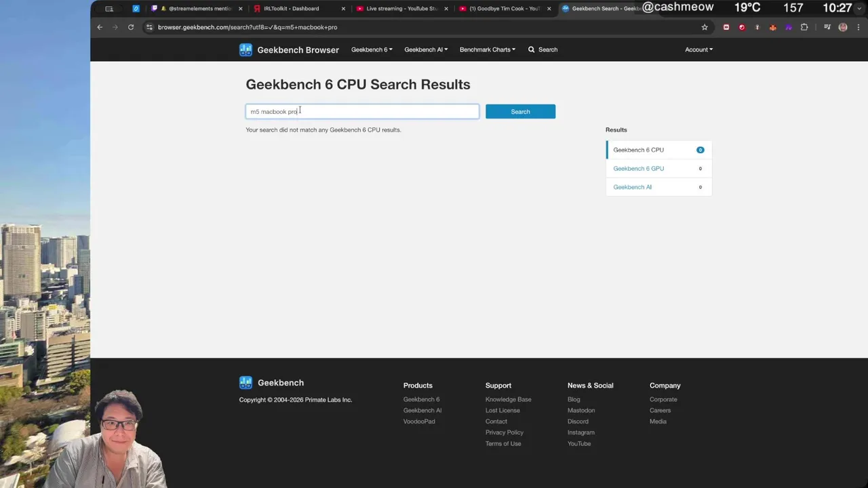
Task: Open Geekbench AI link under Products
Action: coord(422,410)
